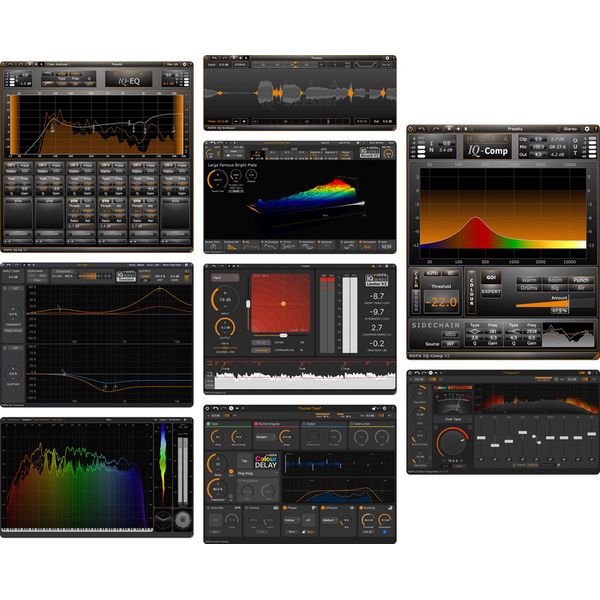600x600 pixels.
Task: Adjust the Output knob in IQ-Limiter
Action: coord(225,328)
